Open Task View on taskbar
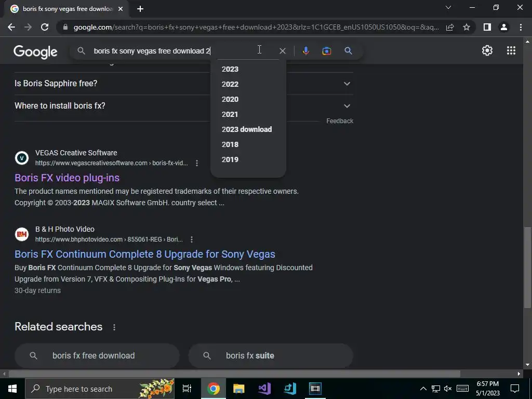This screenshot has width=532, height=399. pos(187,389)
